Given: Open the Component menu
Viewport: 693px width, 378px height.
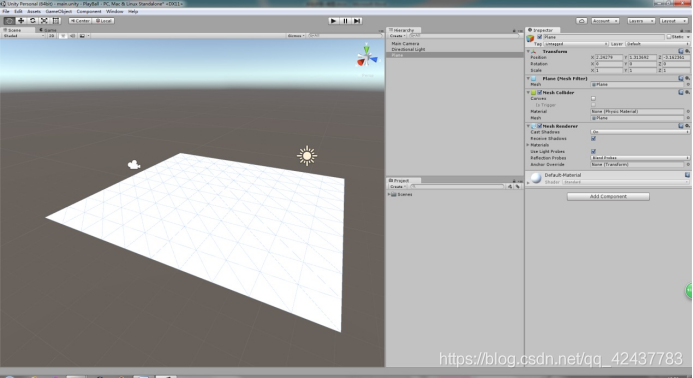Looking at the screenshot, I should [89, 11].
